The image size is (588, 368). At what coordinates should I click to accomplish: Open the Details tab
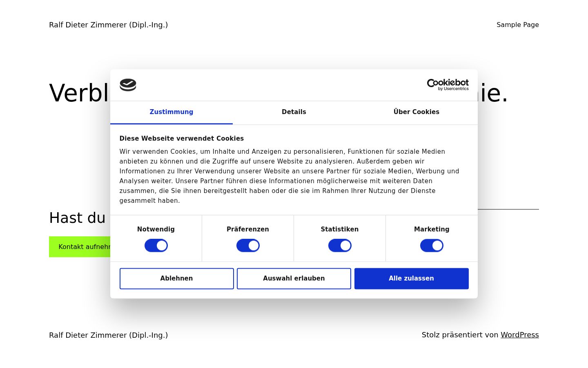click(x=294, y=112)
